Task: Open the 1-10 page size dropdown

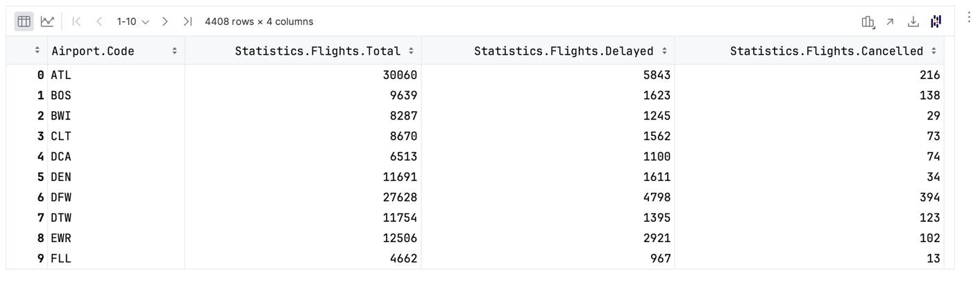Action: [x=133, y=22]
